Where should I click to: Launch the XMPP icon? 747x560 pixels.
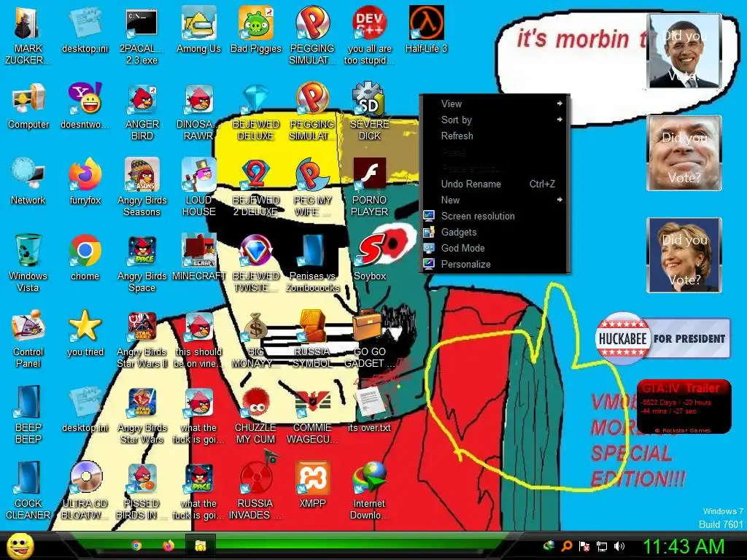point(312,484)
